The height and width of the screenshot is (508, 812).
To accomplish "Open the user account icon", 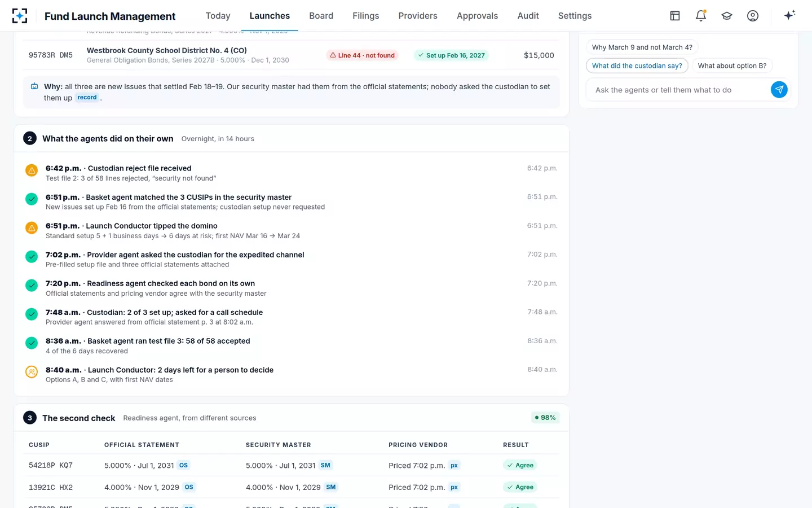I will (753, 16).
